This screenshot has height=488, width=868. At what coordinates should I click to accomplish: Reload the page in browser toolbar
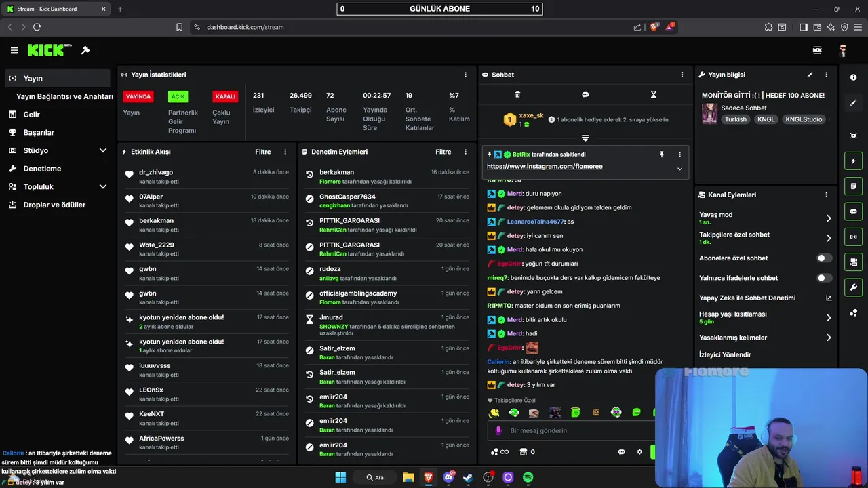point(37,27)
